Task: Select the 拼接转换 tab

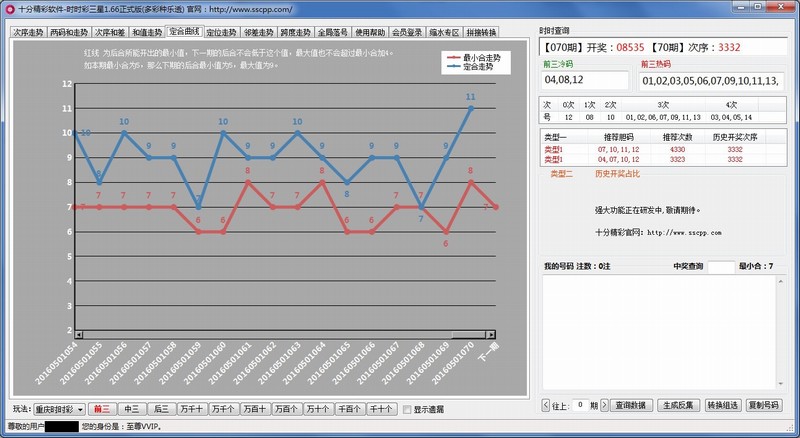Action: point(481,32)
